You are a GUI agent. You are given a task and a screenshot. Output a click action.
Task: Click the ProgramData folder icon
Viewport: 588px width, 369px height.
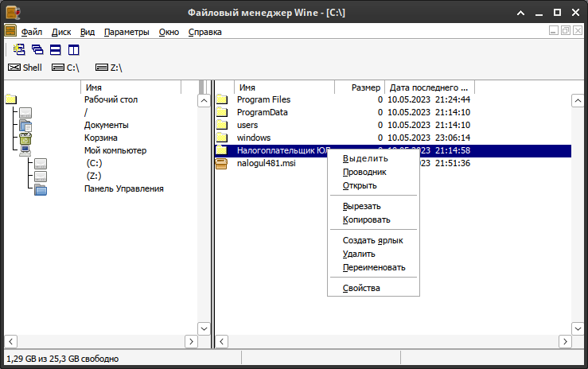pos(222,112)
